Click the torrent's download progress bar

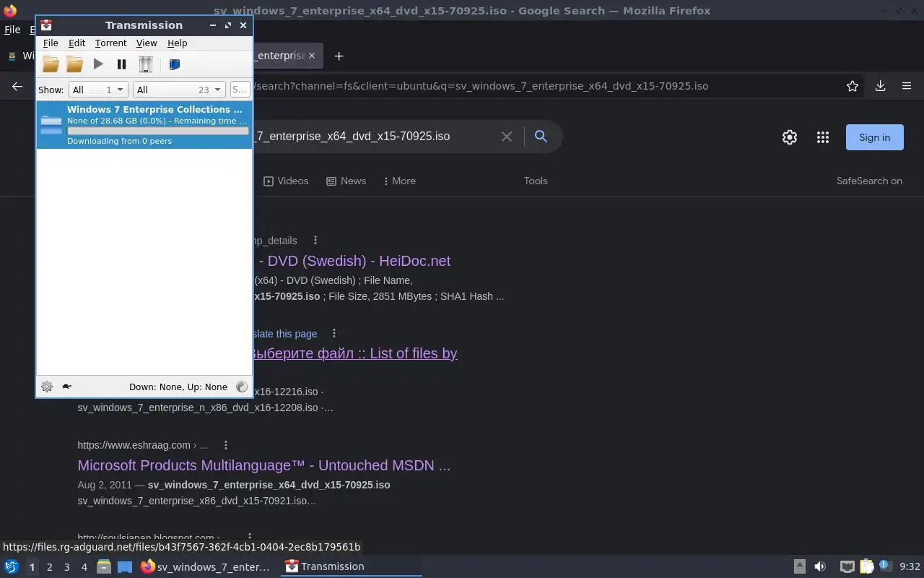(x=157, y=131)
